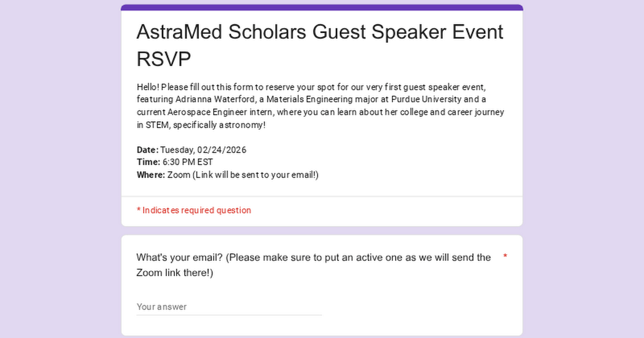
Task: Click the "Your answer" email input field
Action: pyautogui.click(x=229, y=307)
